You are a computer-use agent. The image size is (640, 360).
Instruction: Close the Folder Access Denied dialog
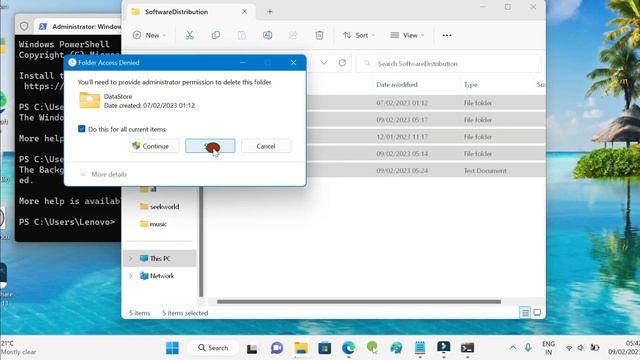(293, 62)
